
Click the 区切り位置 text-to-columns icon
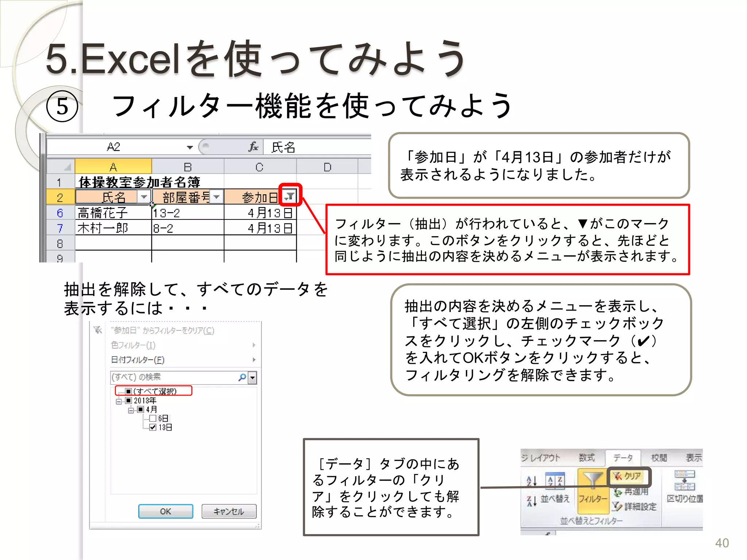[685, 481]
